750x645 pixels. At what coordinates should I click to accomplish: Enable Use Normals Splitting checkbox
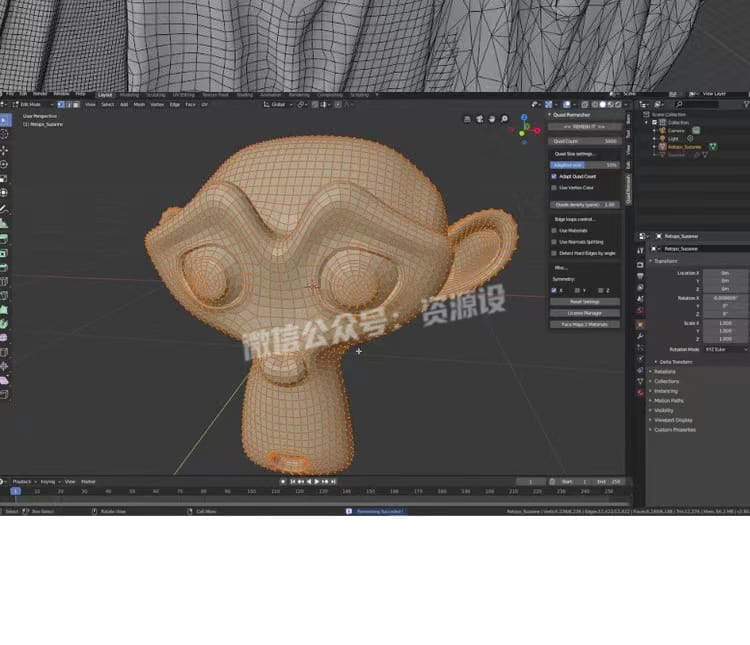pos(554,242)
